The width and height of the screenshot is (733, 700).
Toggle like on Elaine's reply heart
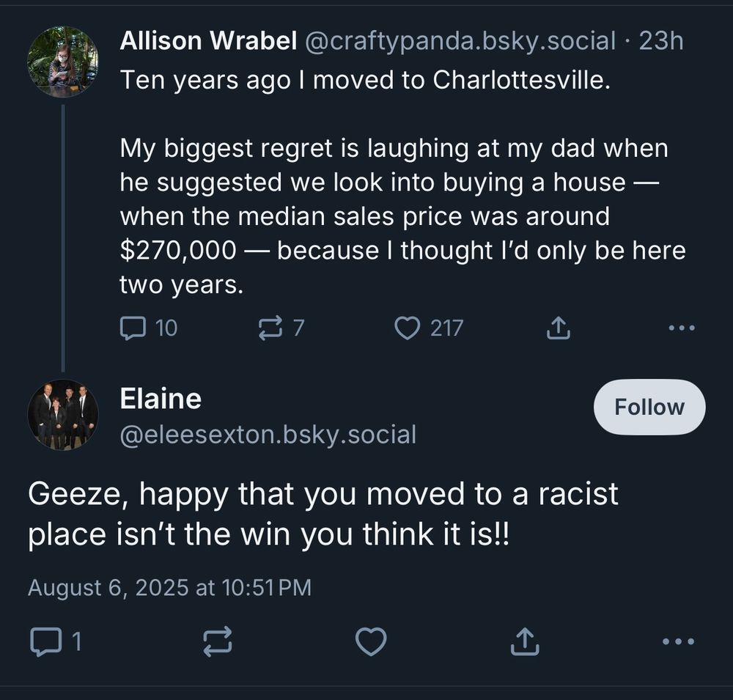point(371,641)
